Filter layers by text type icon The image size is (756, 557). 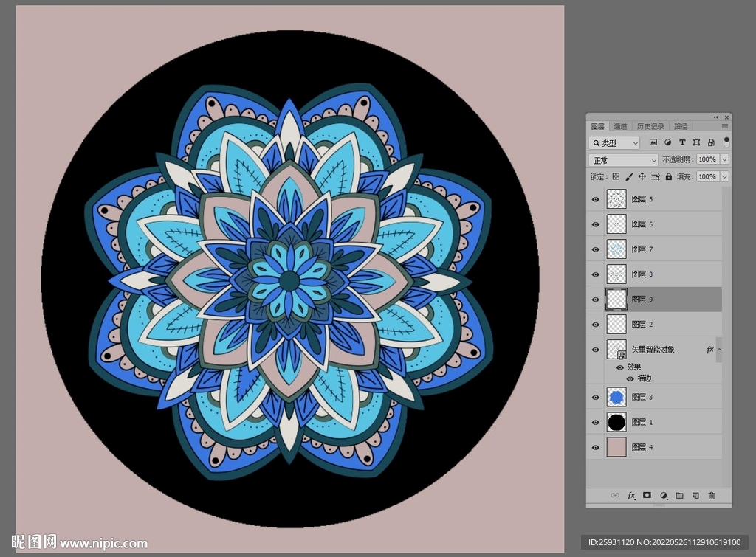point(682,142)
